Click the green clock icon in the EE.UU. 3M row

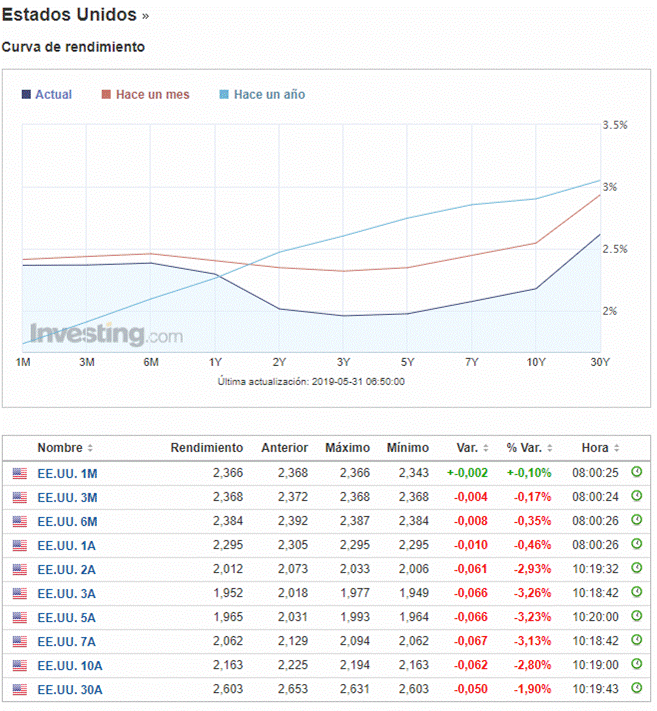(x=637, y=497)
